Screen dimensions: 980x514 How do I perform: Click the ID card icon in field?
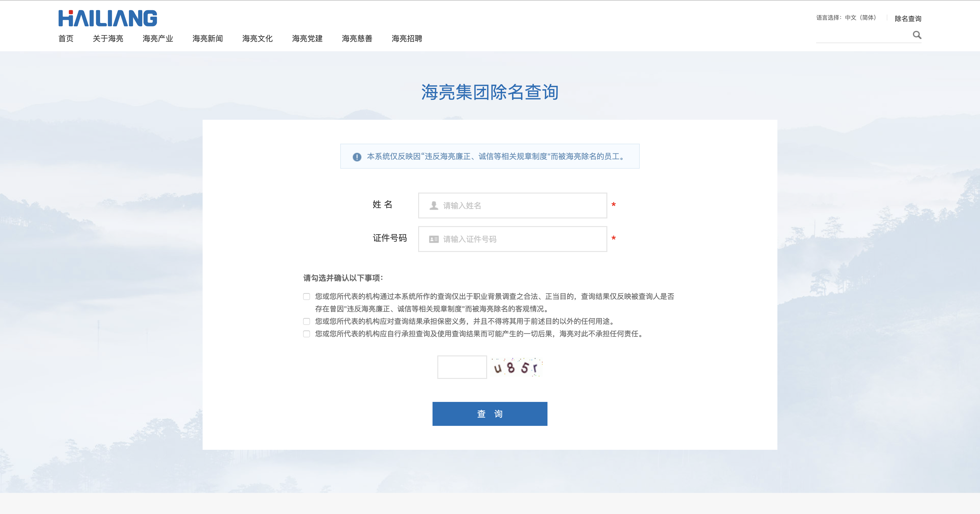tap(434, 239)
